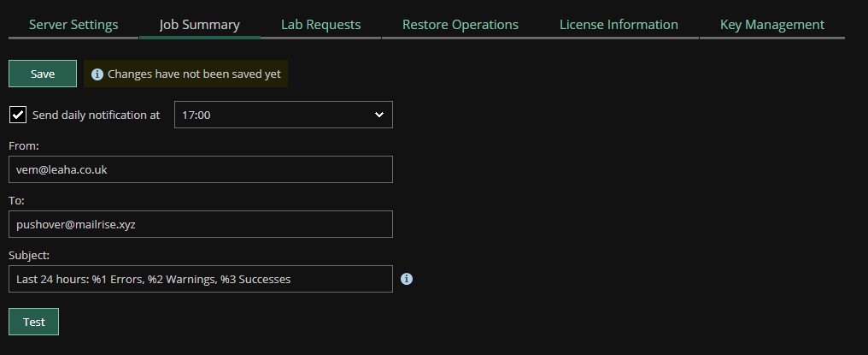This screenshot has height=355, width=868.
Task: Focus the To field containing pushover@mailrise.xyz
Action: point(201,224)
